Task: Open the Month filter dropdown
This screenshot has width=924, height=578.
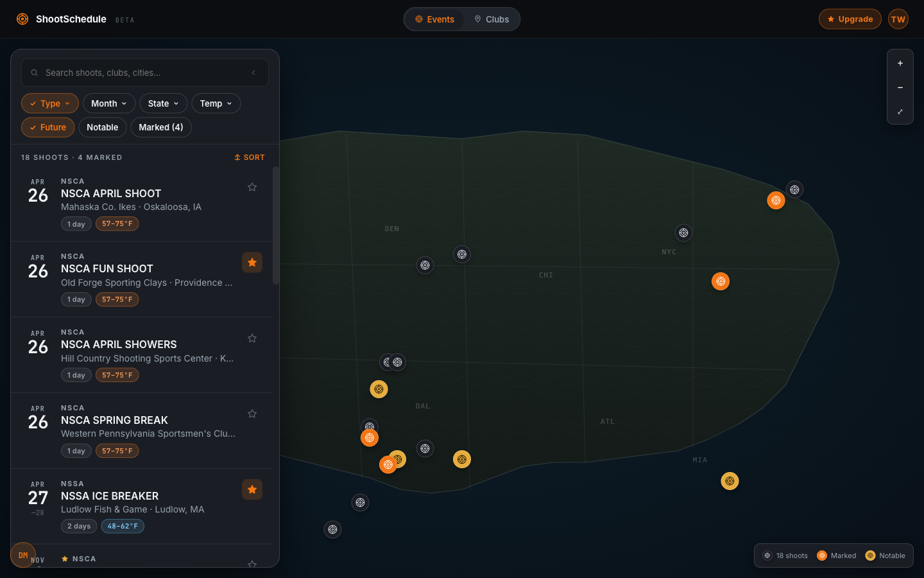Action: (108, 103)
